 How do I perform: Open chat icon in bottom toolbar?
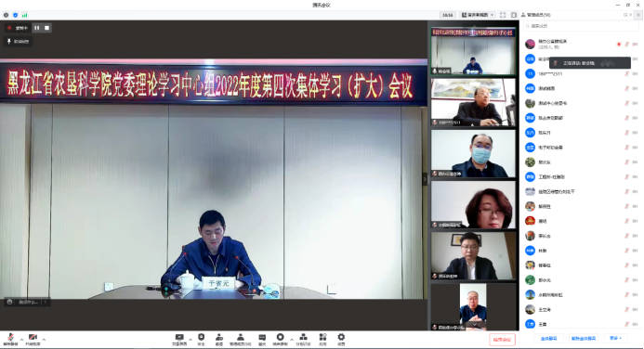(x=262, y=340)
